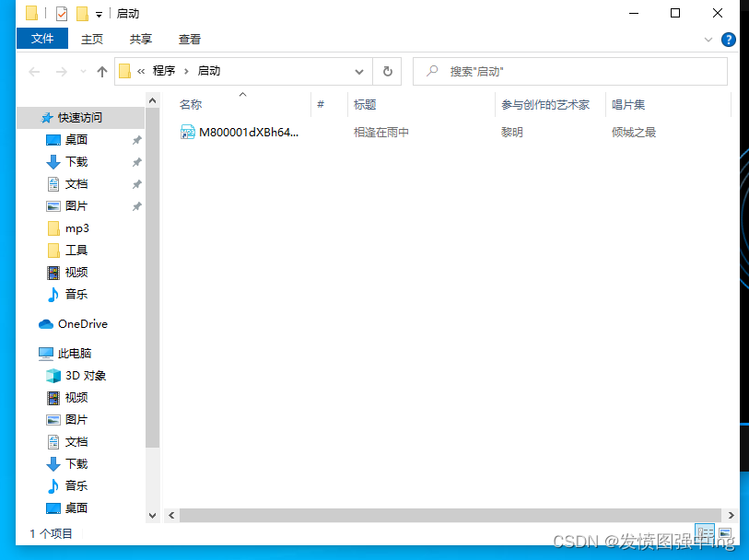749x560 pixels.
Task: Open the mp3 folder in the sidebar
Action: click(x=76, y=228)
